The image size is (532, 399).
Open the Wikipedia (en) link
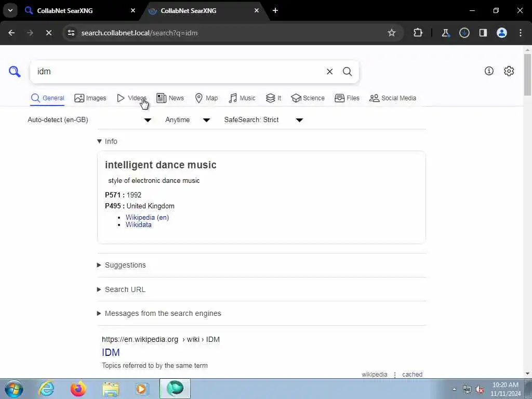[147, 218]
